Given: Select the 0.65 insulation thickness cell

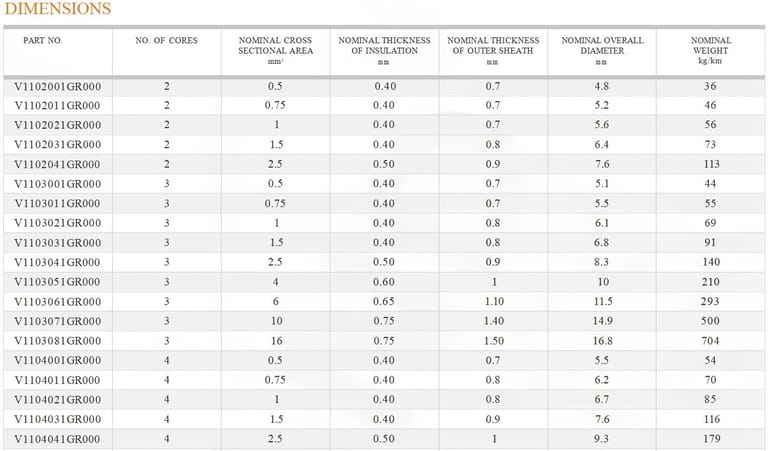Looking at the screenshot, I should 385,301.
